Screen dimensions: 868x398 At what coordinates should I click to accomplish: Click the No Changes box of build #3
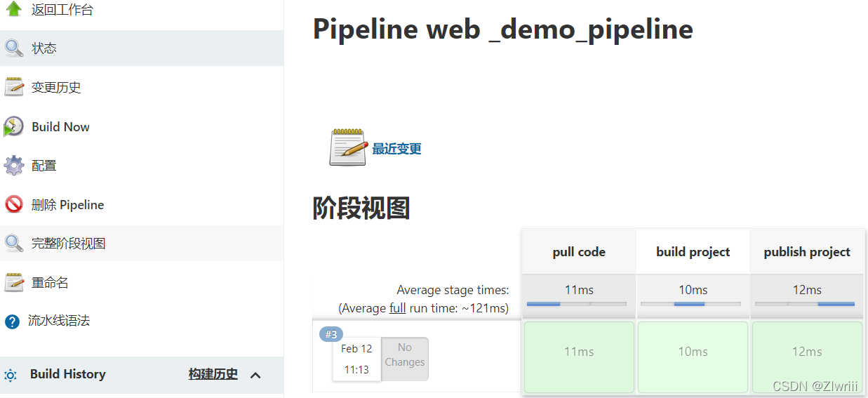(x=405, y=359)
